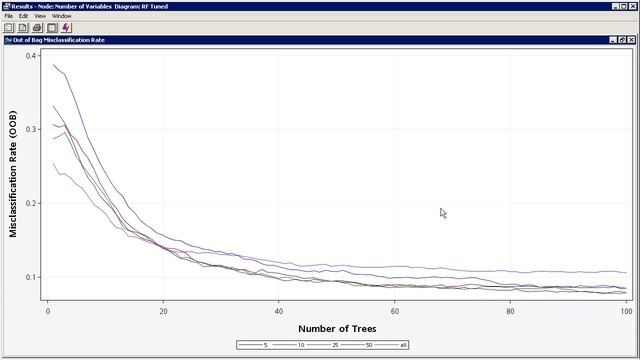The image size is (640, 360).
Task: Open the Edit menu
Action: pos(23,16)
